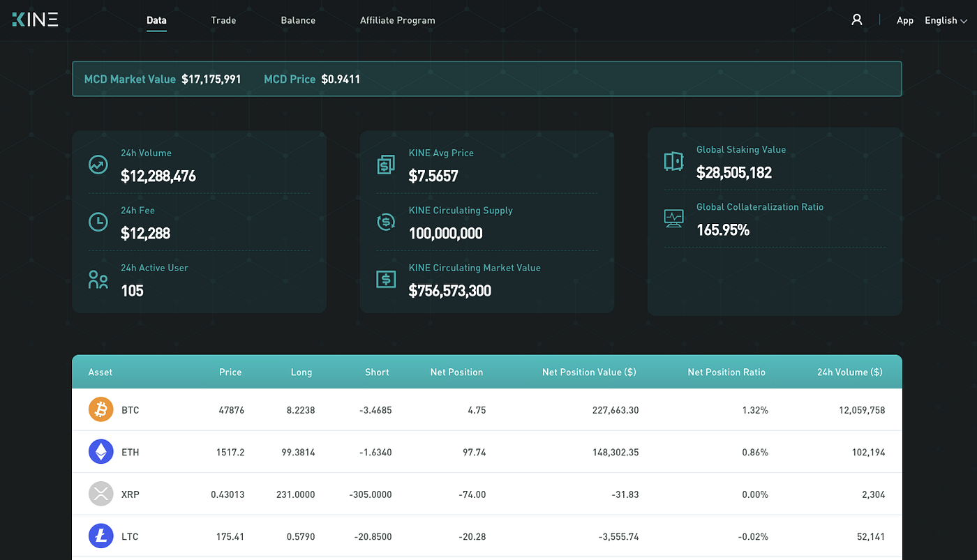Click the BTC 24h volume 12,059,758
The width and height of the screenshot is (977, 560).
point(862,410)
